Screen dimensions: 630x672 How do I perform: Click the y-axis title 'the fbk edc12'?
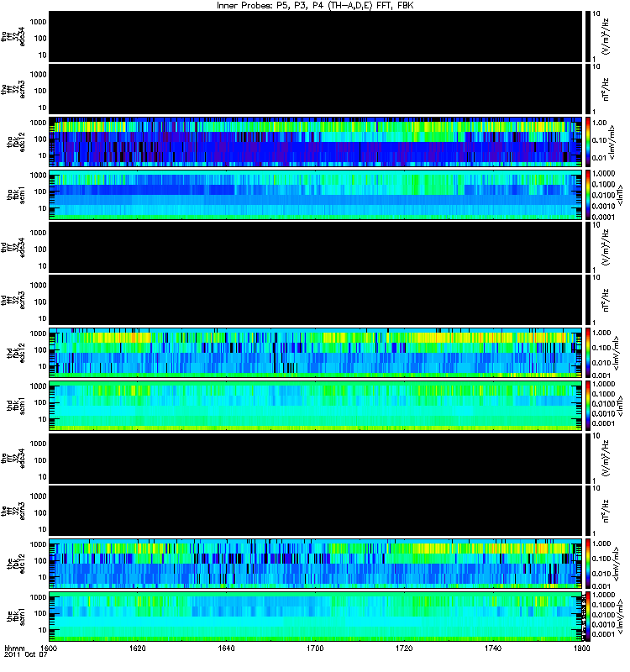pos(16,564)
